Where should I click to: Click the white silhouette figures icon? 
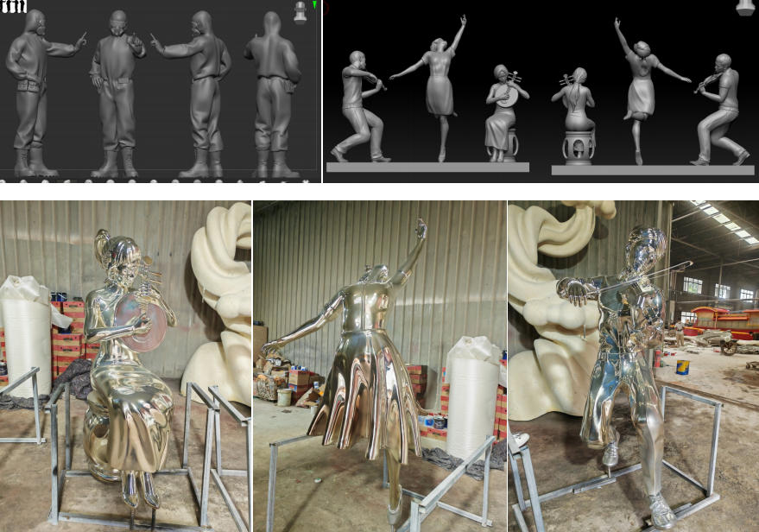[15, 7]
